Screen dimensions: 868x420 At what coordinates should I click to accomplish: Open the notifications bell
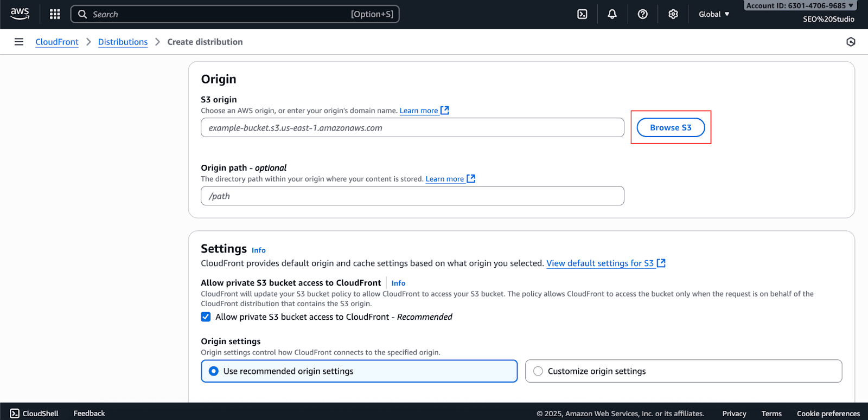click(612, 14)
